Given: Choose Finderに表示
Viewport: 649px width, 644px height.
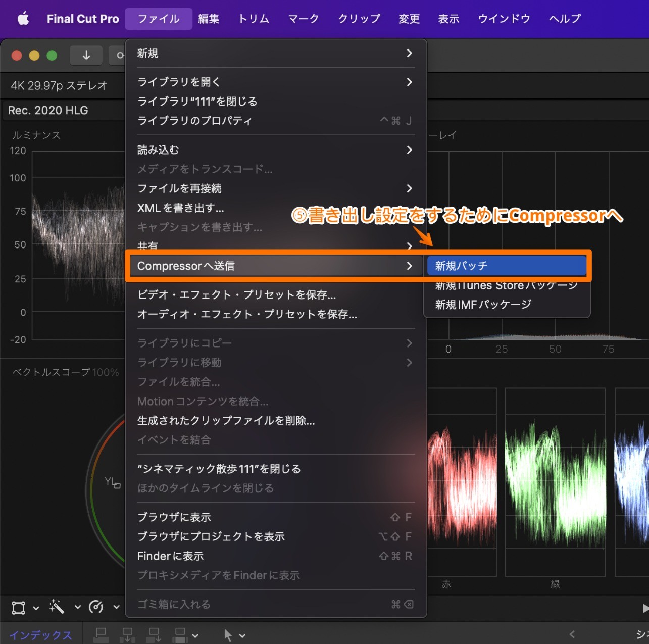Looking at the screenshot, I should pos(276,556).
